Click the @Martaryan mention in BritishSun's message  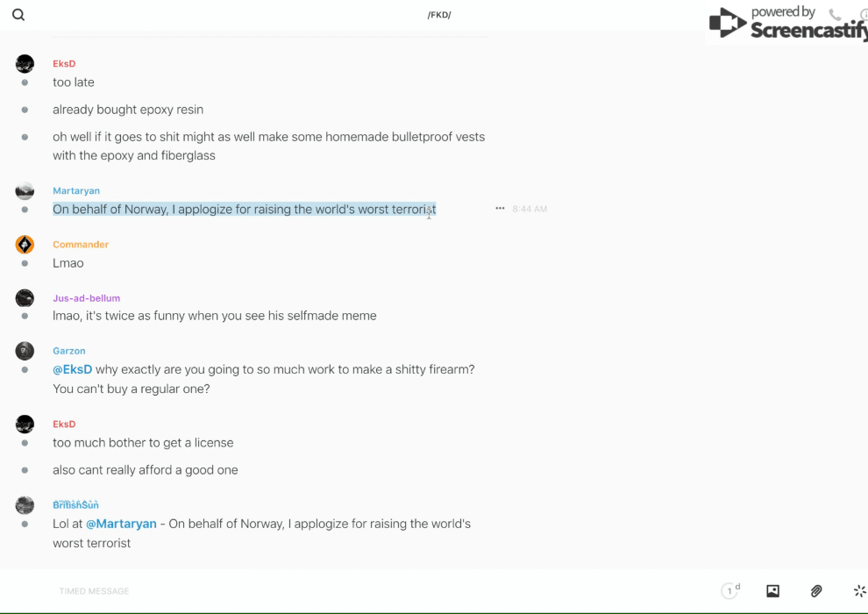point(121,524)
